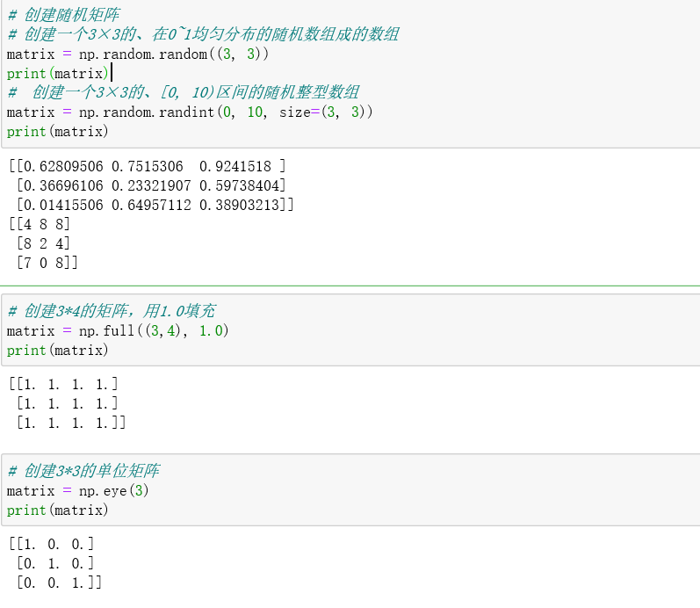The width and height of the screenshot is (700, 608).
Task: Click print(matrix) in the np.full cell
Action: point(58,350)
